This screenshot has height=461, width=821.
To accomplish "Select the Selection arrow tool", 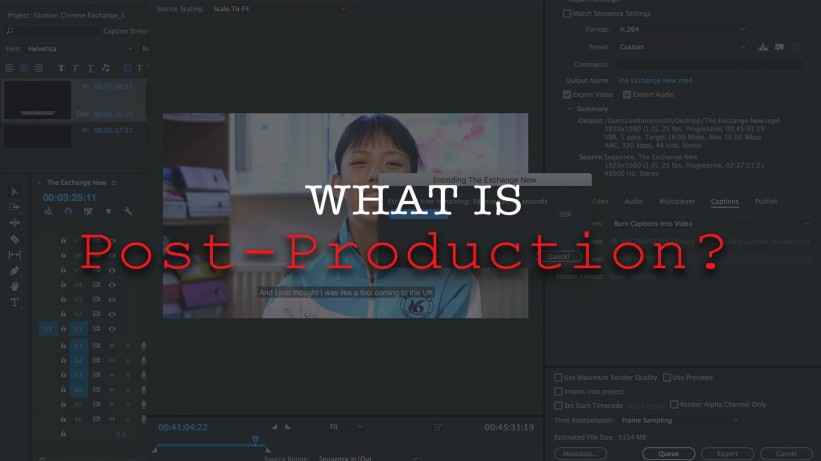I will [15, 192].
